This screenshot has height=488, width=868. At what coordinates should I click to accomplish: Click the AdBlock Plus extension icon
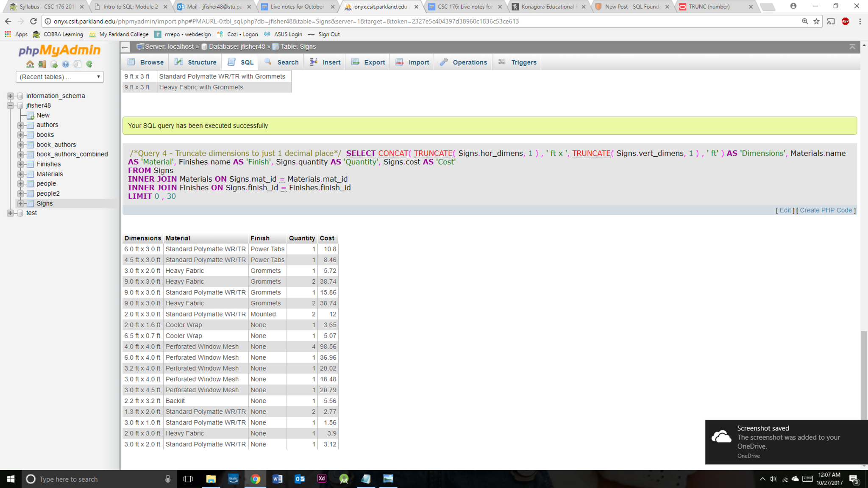click(x=845, y=21)
